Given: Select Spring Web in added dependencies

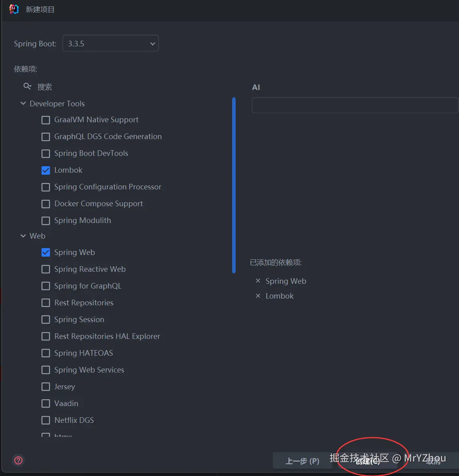Looking at the screenshot, I should 286,281.
